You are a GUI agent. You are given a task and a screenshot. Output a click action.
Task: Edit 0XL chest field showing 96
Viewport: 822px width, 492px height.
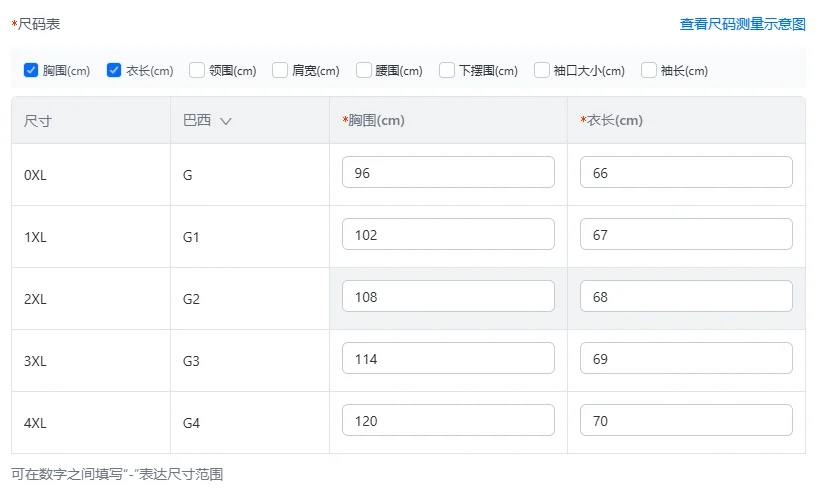tap(448, 172)
